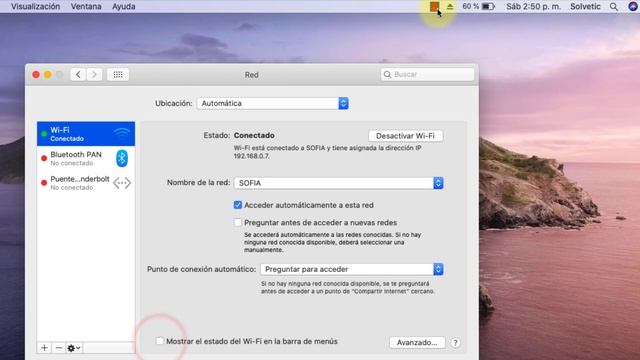Click the Bluetooth icon next to Bluetooth PAN
The height and width of the screenshot is (360, 640).
122,158
